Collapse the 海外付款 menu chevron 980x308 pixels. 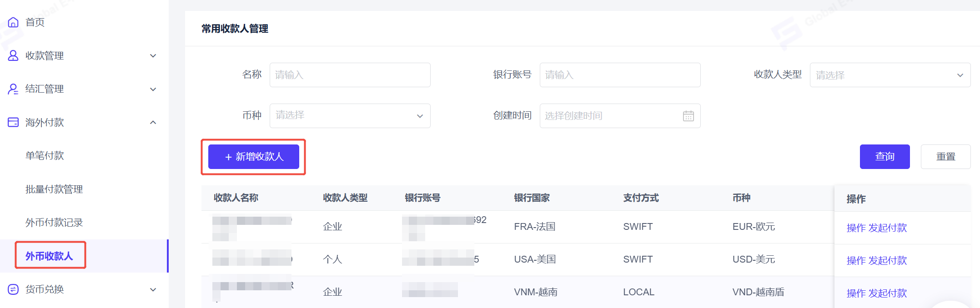pos(153,122)
